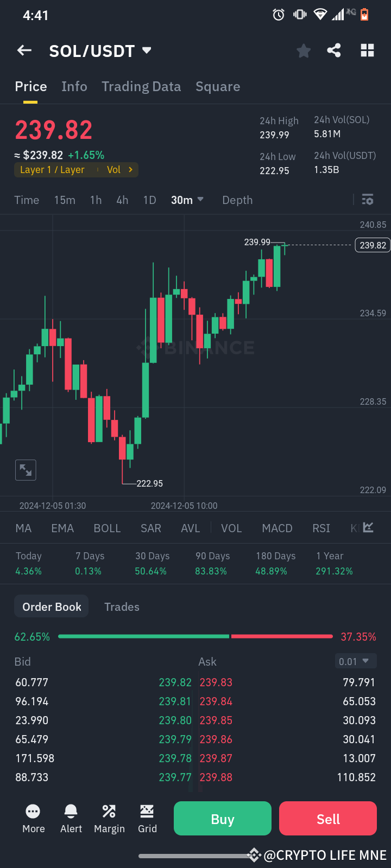
Task: Toggle the MACD indicator on the chart
Action: tap(277, 528)
